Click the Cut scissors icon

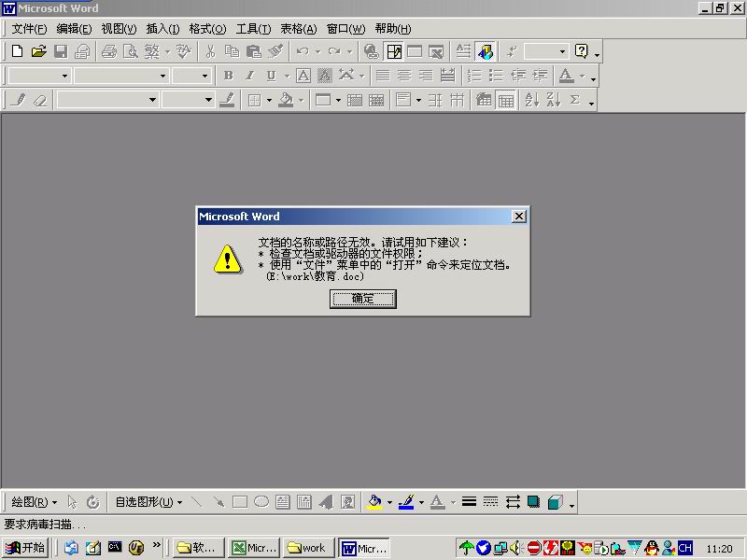point(210,51)
